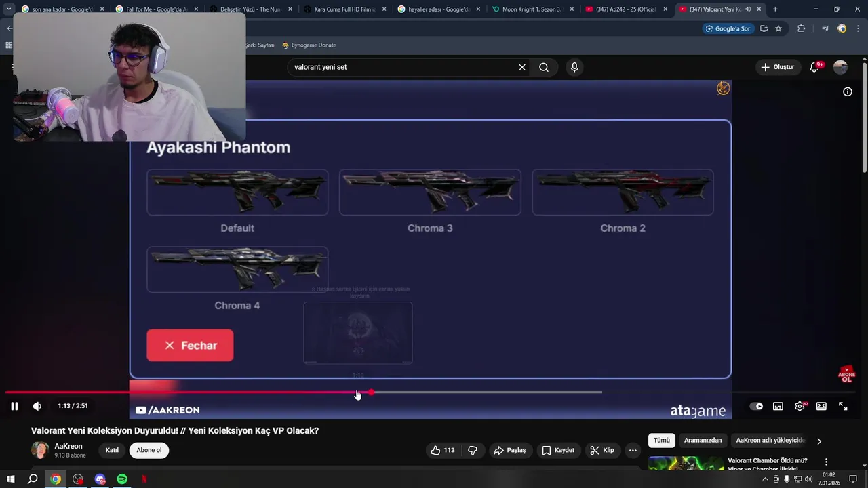Viewport: 868px width, 488px height.
Task: Clear the YouTube search field
Action: click(522, 67)
